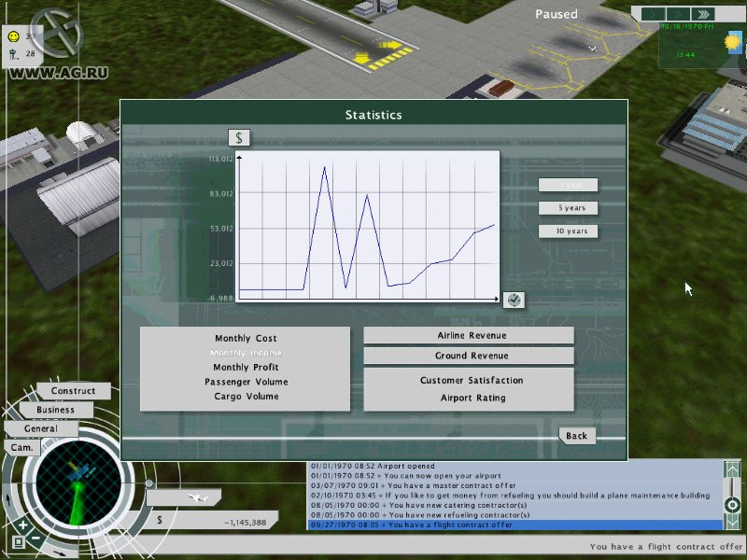Click the 53,012 axis value
The image size is (747, 560).
(221, 229)
